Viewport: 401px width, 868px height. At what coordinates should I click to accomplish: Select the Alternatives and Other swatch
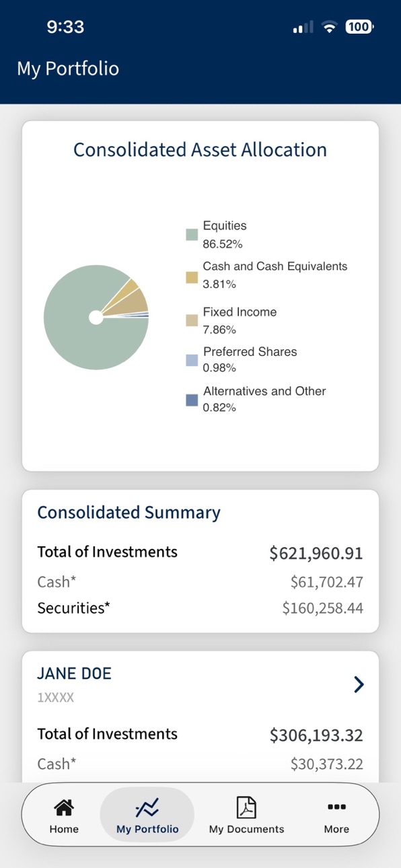[192, 400]
